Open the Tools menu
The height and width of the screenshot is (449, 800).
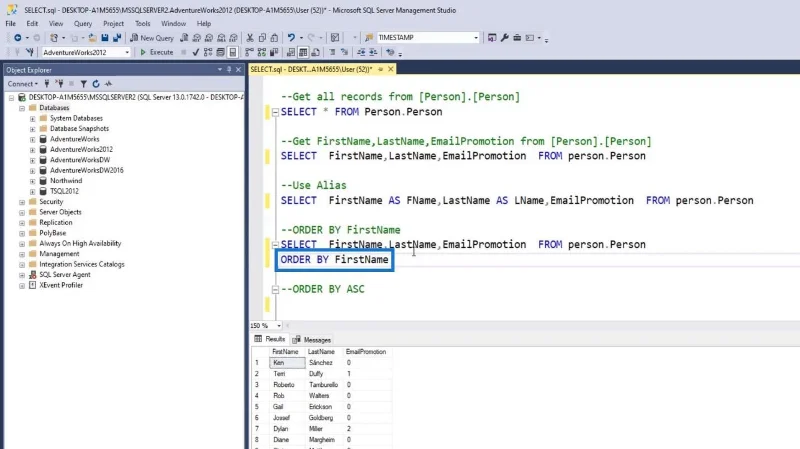click(142, 23)
